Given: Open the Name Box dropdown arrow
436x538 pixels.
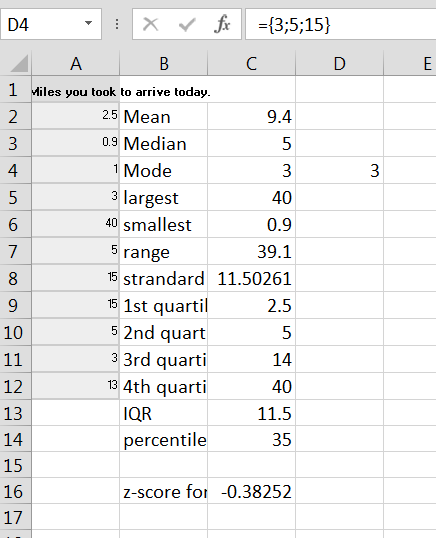Looking at the screenshot, I should (x=89, y=23).
